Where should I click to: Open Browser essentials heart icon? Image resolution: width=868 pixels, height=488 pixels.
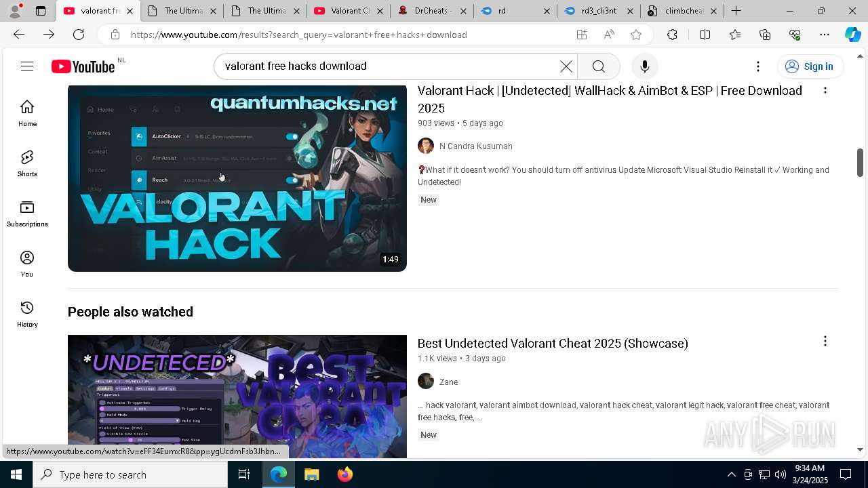click(x=795, y=35)
